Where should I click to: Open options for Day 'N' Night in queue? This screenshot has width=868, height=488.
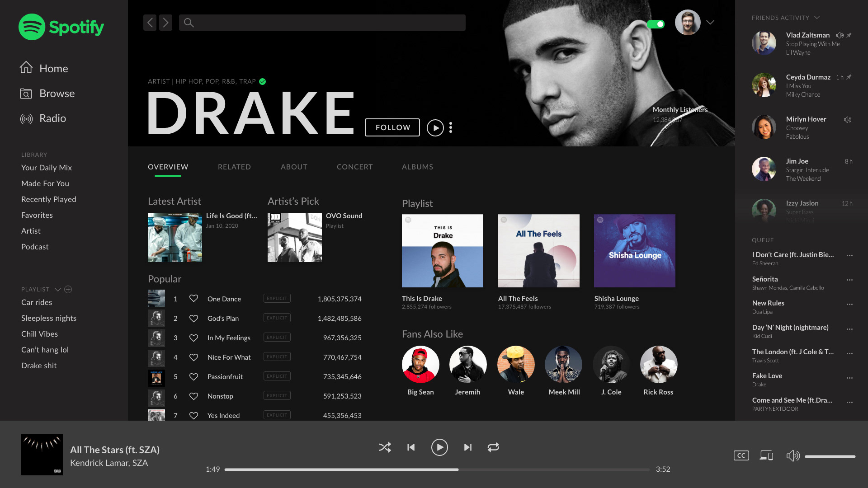tap(849, 329)
